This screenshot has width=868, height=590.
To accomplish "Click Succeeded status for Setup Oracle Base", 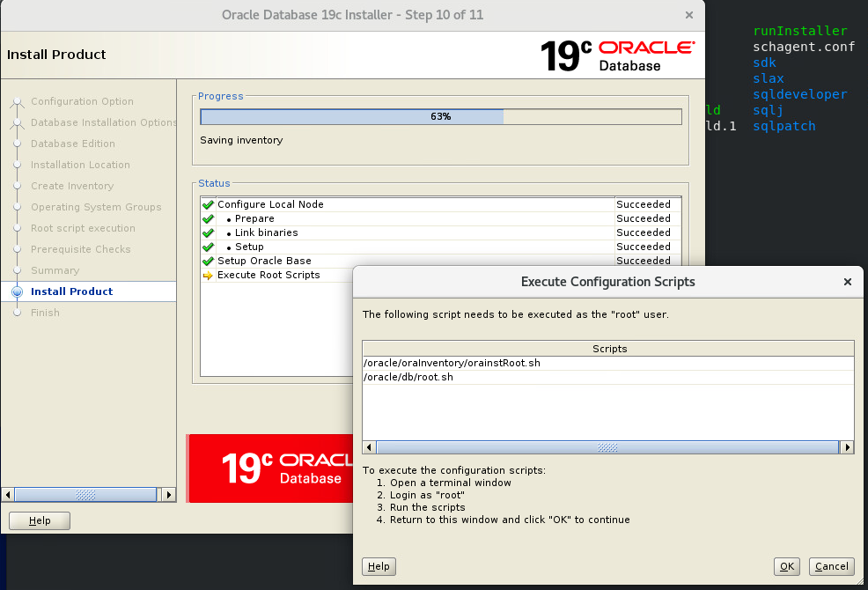I will coord(644,261).
